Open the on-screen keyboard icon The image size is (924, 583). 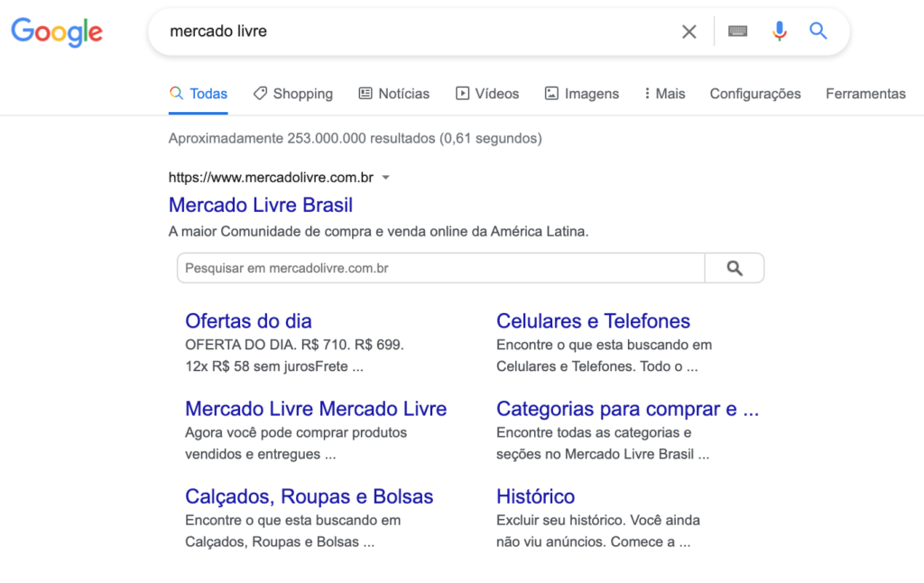[x=737, y=32]
